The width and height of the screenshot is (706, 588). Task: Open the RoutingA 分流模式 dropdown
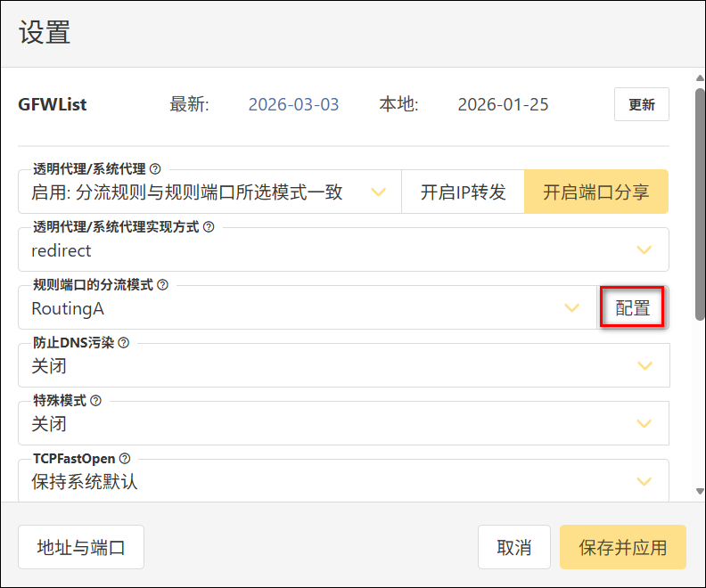click(x=307, y=308)
